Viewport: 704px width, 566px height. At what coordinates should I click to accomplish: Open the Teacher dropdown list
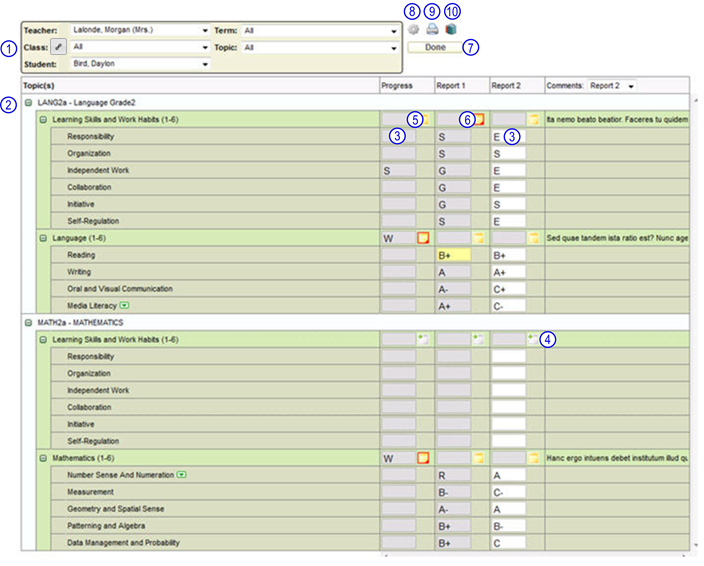[x=205, y=31]
